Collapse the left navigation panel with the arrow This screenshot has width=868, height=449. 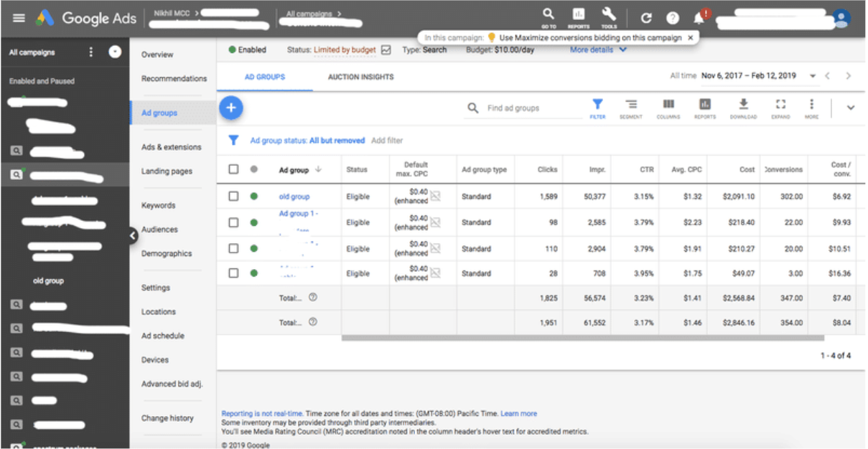(x=133, y=235)
